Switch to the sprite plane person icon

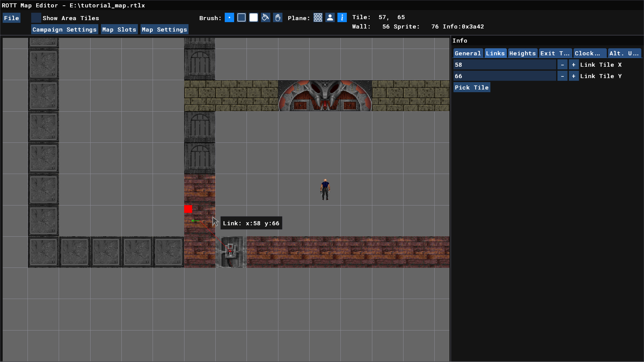click(x=330, y=18)
